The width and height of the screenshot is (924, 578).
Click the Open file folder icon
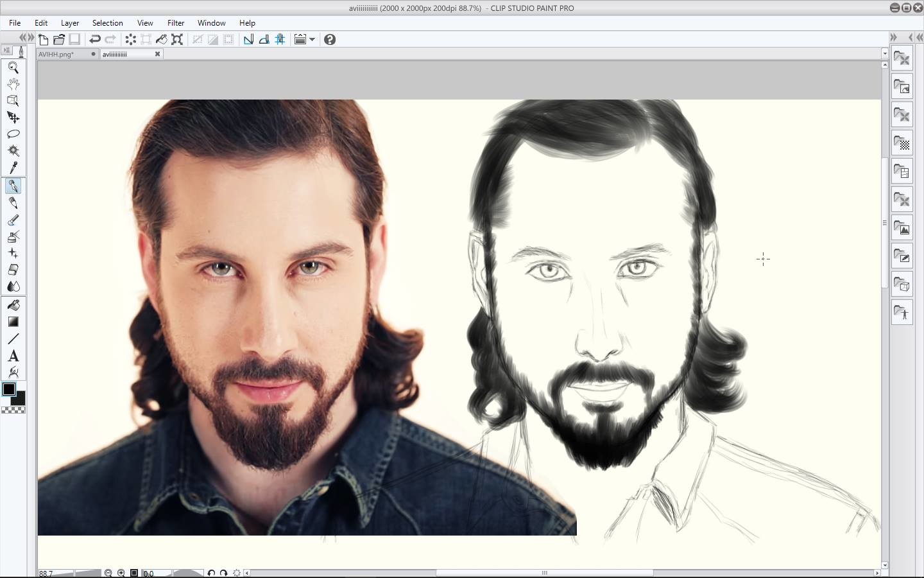point(59,39)
